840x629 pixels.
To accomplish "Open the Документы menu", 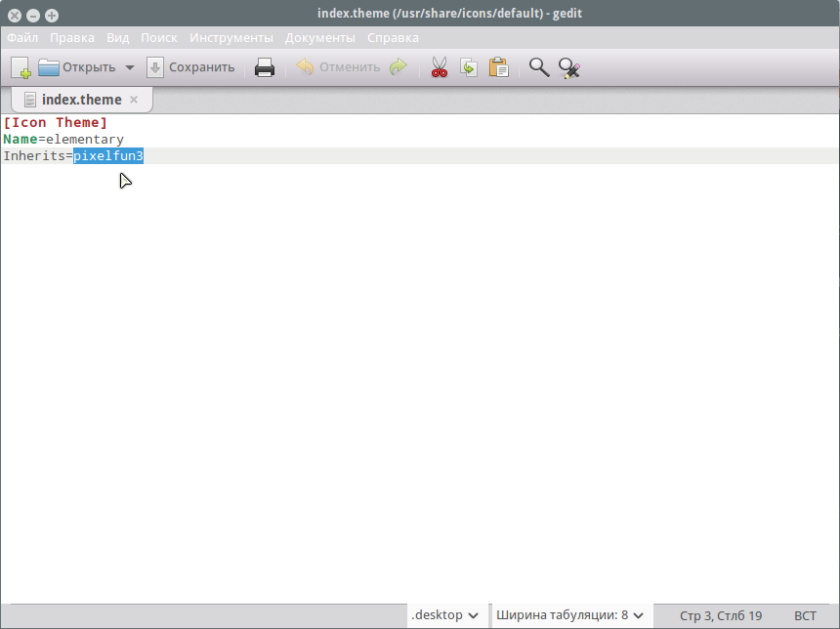I will click(319, 38).
